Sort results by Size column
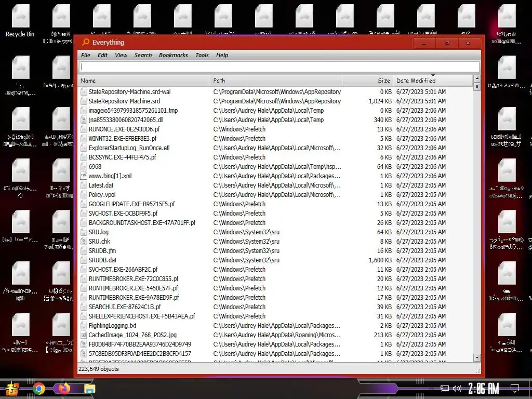Viewport: 532px width, 399px height. 368,81
